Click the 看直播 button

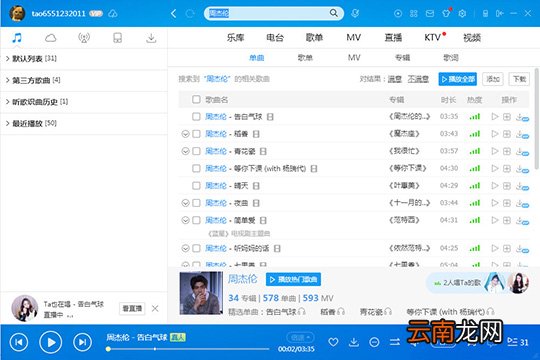tap(132, 308)
